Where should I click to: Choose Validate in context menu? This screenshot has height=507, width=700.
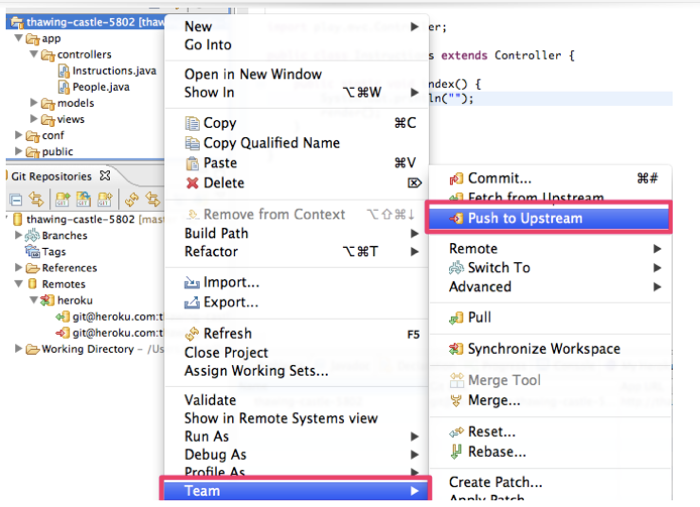click(296, 400)
